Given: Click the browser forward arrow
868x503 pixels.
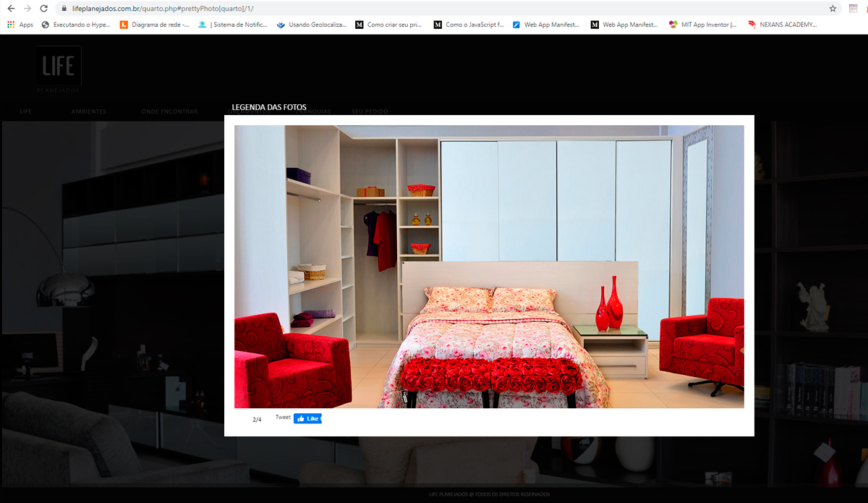Looking at the screenshot, I should (x=27, y=9).
